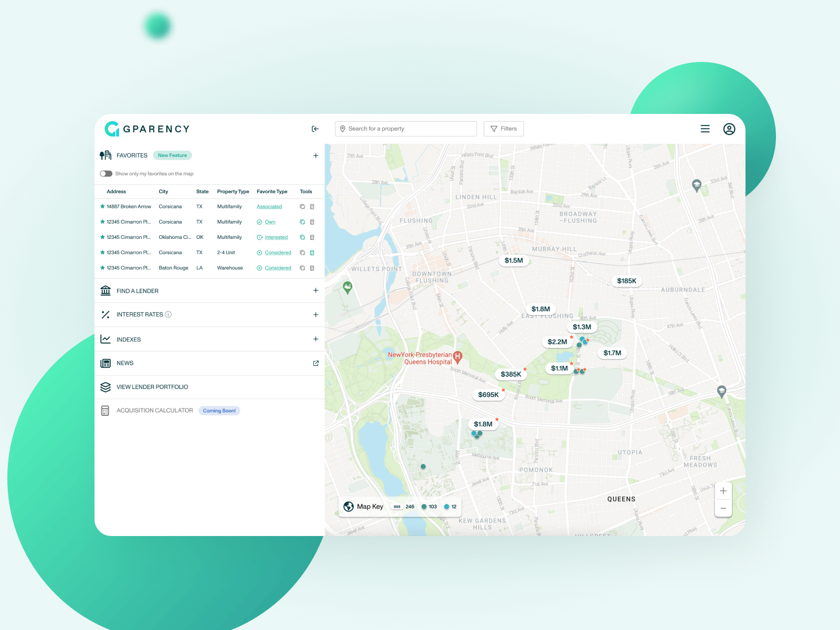840x630 pixels.
Task: Select the News menu item
Action: pos(125,363)
